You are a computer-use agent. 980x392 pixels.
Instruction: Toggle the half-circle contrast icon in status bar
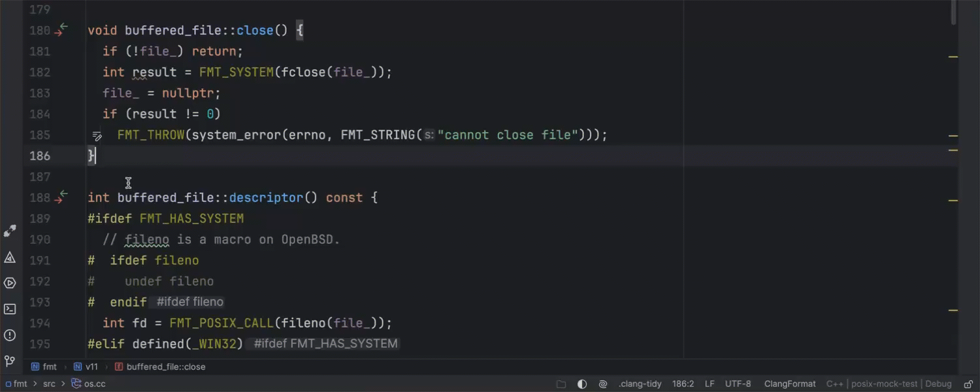582,384
